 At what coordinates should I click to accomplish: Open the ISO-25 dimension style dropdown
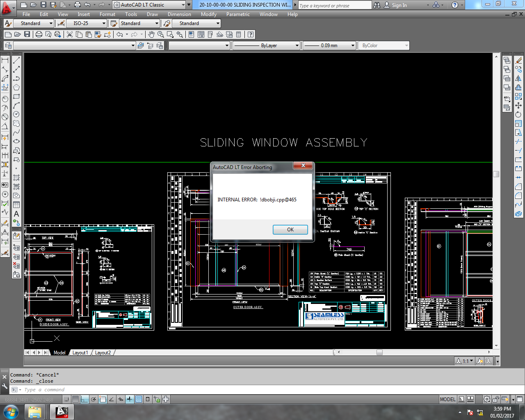(86, 23)
